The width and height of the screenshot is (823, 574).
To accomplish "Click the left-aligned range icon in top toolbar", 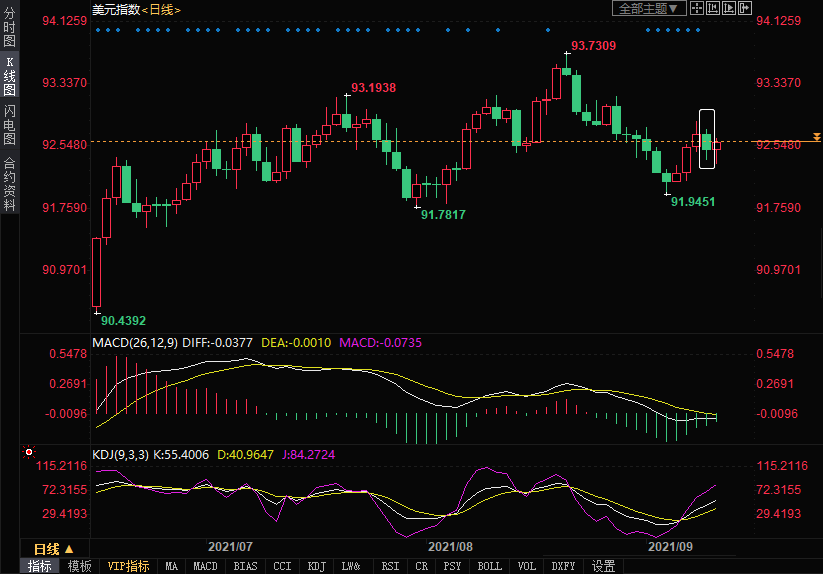I will coord(713,8).
